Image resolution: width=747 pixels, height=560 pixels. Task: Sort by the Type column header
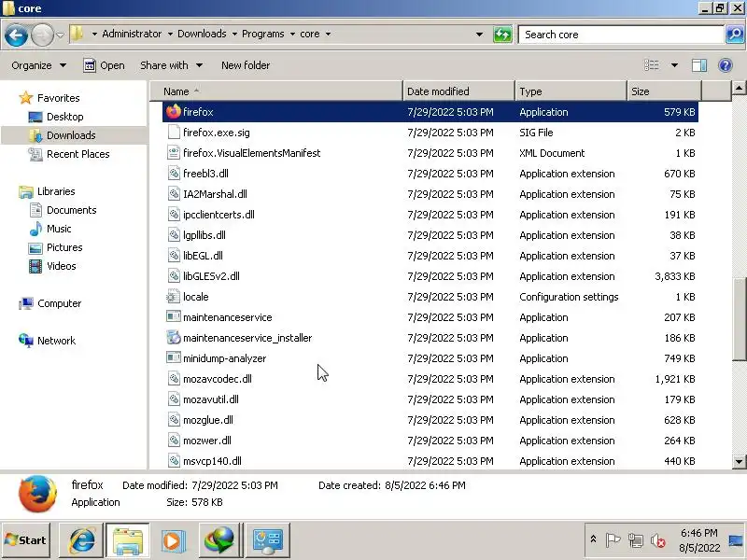pos(571,91)
